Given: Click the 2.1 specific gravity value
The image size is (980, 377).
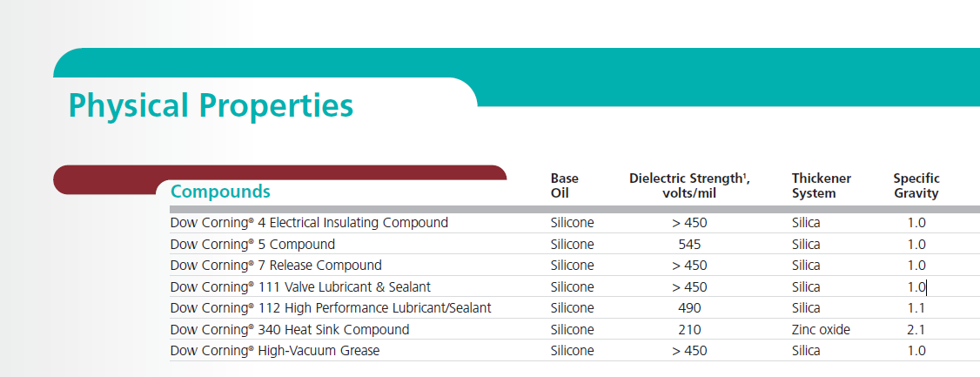Looking at the screenshot, I should tap(916, 330).
